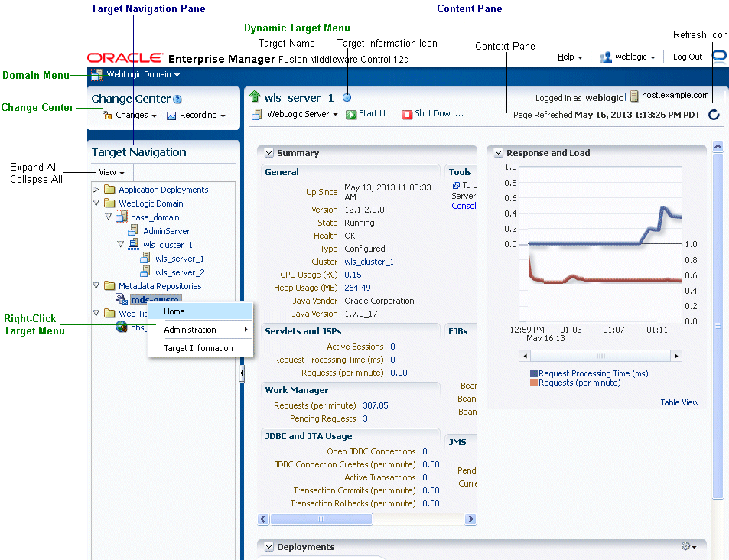Click the CPU Usage value 0.15
729x560 pixels.
point(353,275)
